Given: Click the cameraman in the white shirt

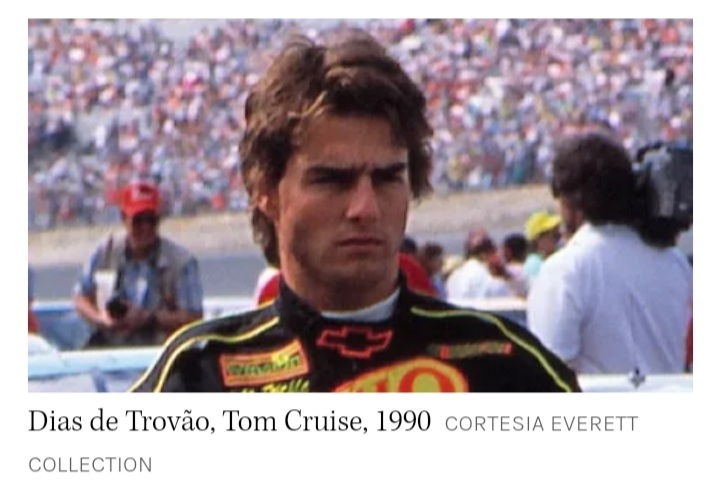Looking at the screenshot, I should coord(613,257).
